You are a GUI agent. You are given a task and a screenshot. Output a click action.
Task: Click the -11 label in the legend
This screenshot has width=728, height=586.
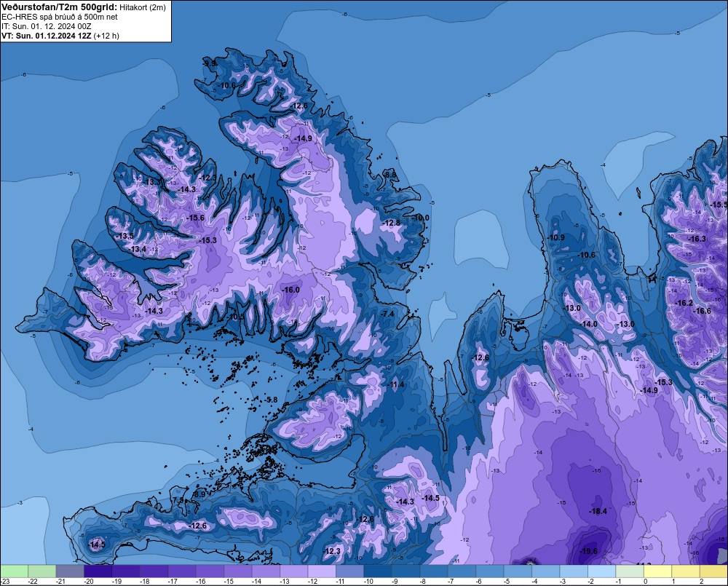[340, 582]
